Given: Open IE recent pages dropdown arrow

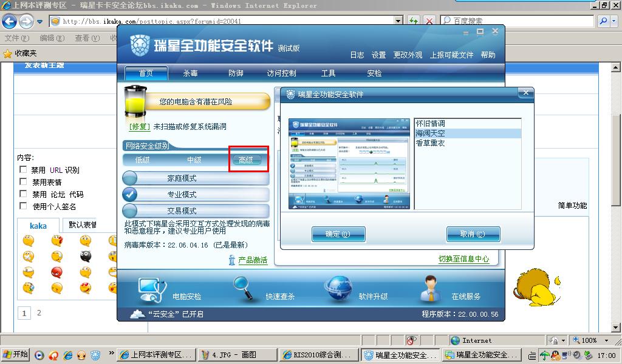Looking at the screenshot, I should [x=39, y=21].
